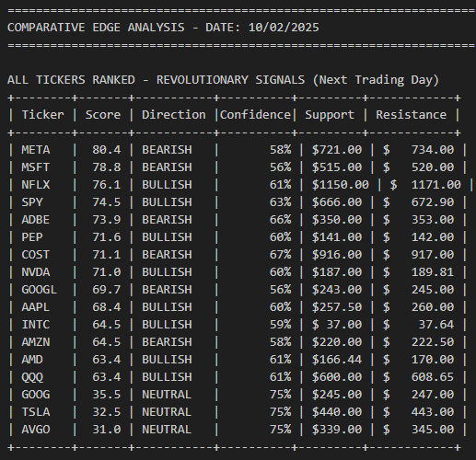Click the MSFT score 78.8
This screenshot has width=476, height=460.
click(x=107, y=167)
